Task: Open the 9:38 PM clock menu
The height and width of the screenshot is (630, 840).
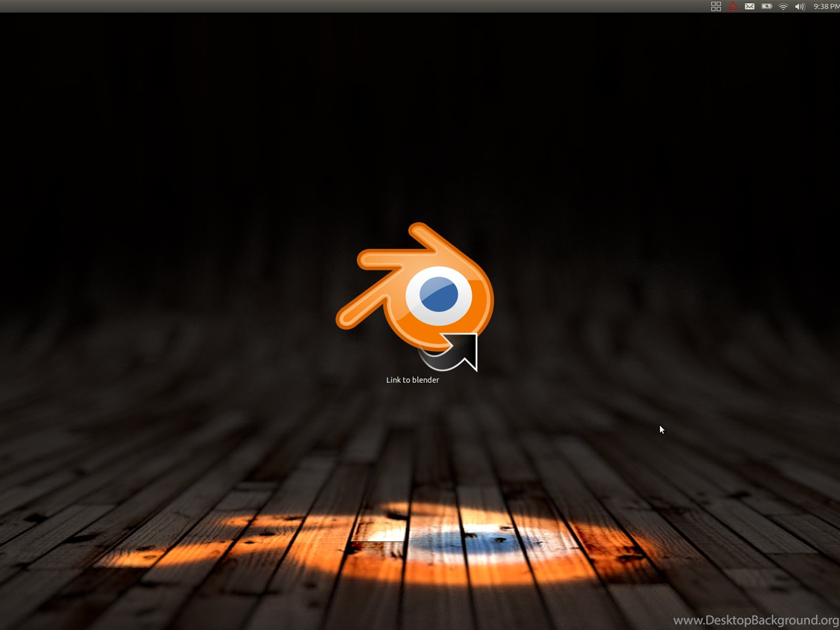Action: (x=827, y=7)
